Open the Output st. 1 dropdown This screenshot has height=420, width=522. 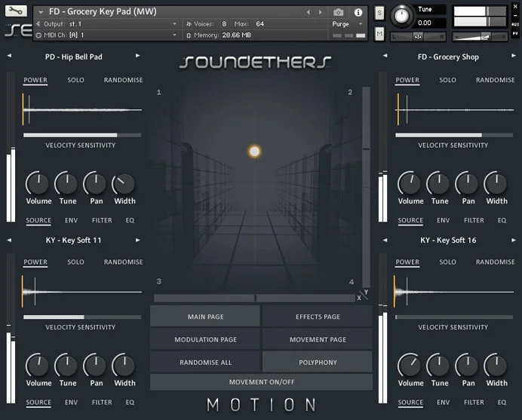[x=174, y=24]
